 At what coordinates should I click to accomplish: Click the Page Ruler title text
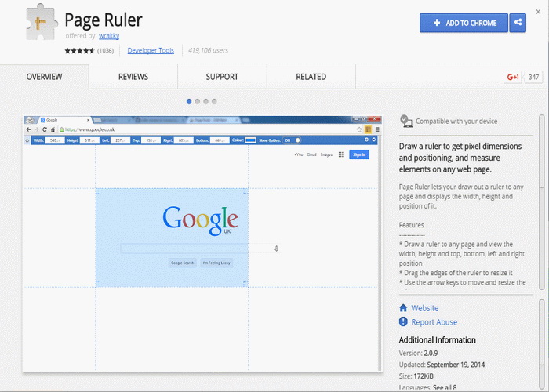[104, 20]
